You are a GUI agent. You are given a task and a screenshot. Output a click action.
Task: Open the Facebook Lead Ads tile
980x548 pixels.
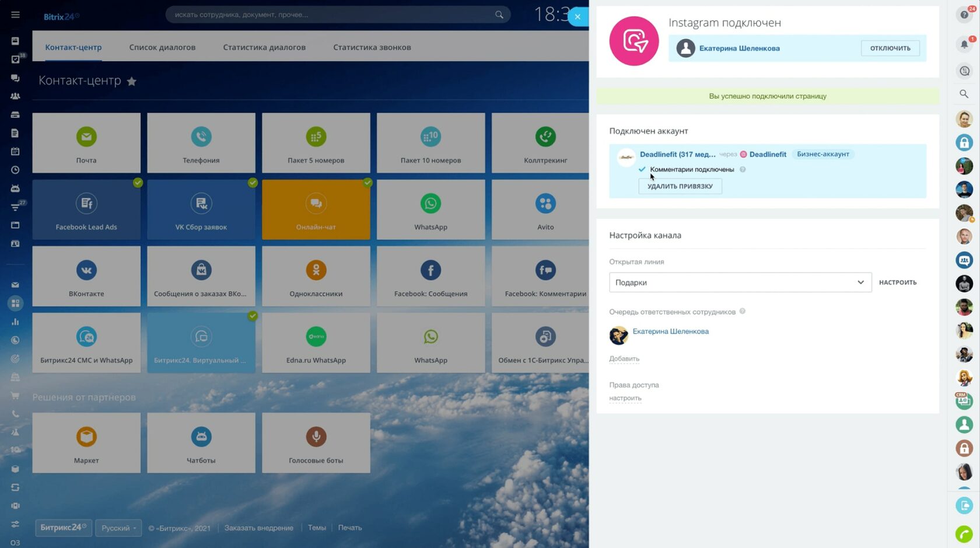[86, 210]
